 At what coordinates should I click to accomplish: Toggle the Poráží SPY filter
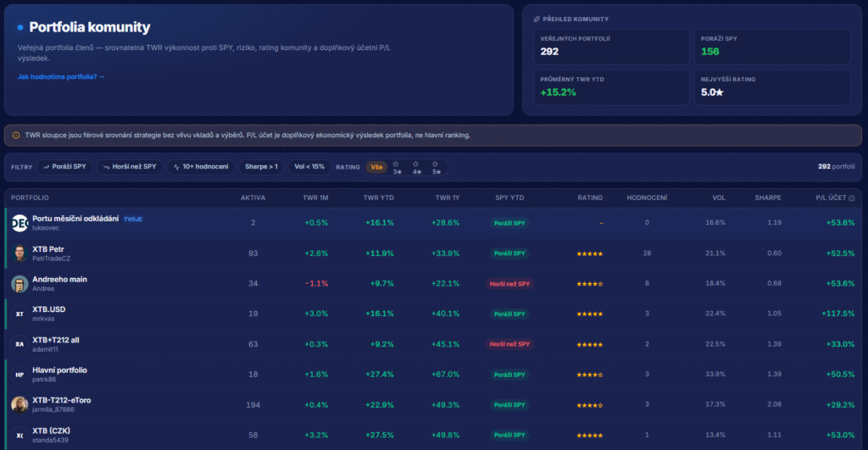(x=64, y=167)
